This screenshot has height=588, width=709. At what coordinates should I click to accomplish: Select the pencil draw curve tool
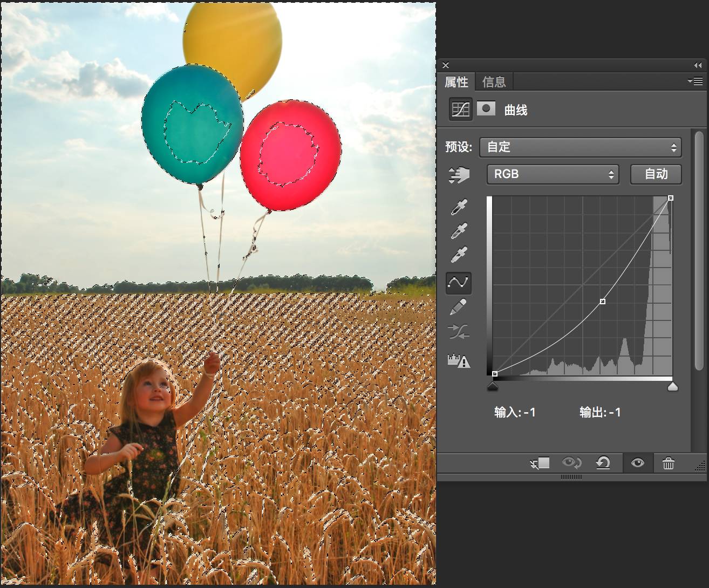click(x=459, y=307)
